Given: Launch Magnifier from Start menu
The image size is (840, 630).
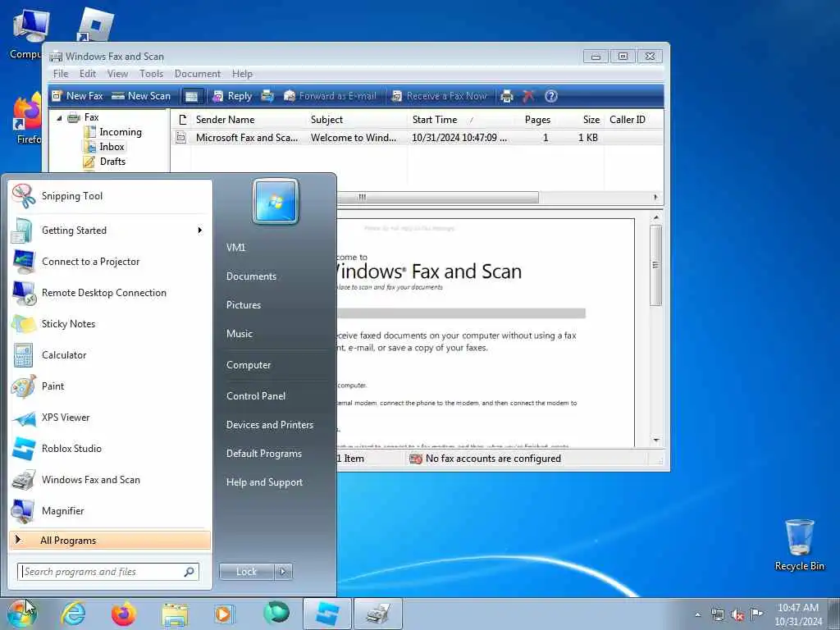Looking at the screenshot, I should click(x=110, y=510).
